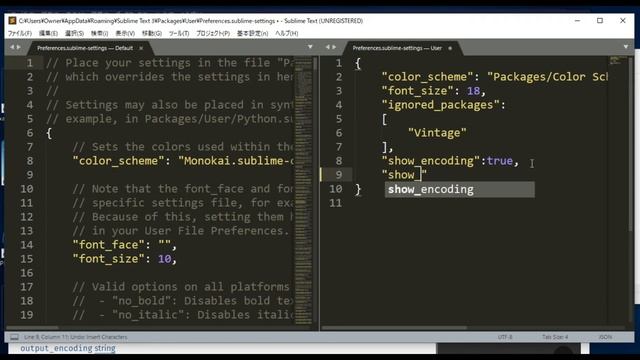Click "ignored_packages" key in right pane
Image resolution: width=640 pixels, height=360 pixels.
point(440,105)
